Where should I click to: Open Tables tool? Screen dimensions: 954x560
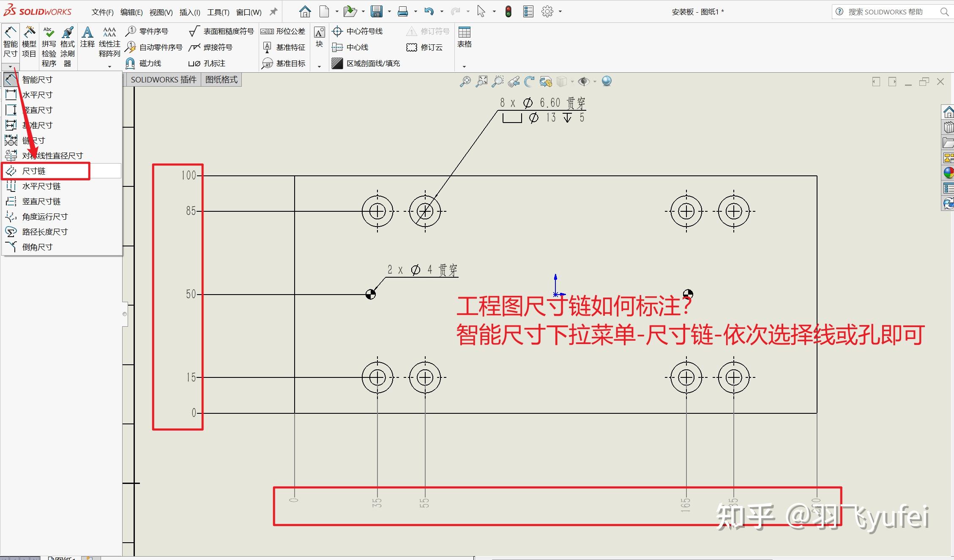(464, 37)
